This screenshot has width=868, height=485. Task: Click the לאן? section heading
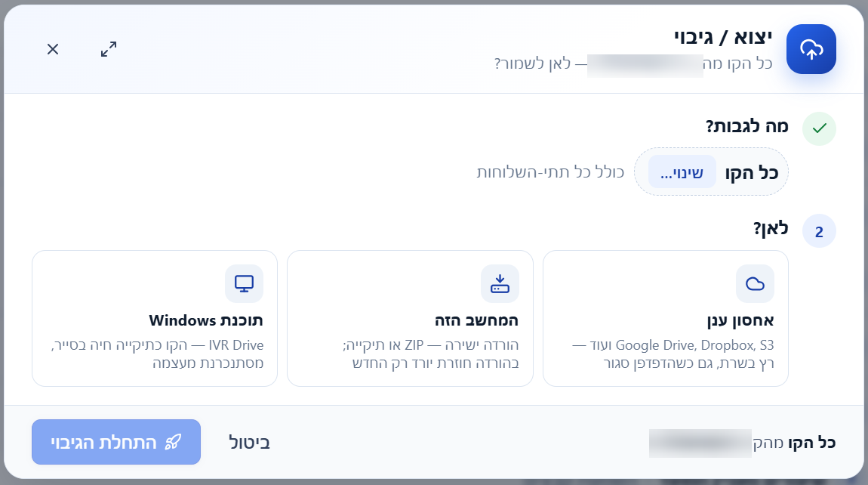(771, 228)
